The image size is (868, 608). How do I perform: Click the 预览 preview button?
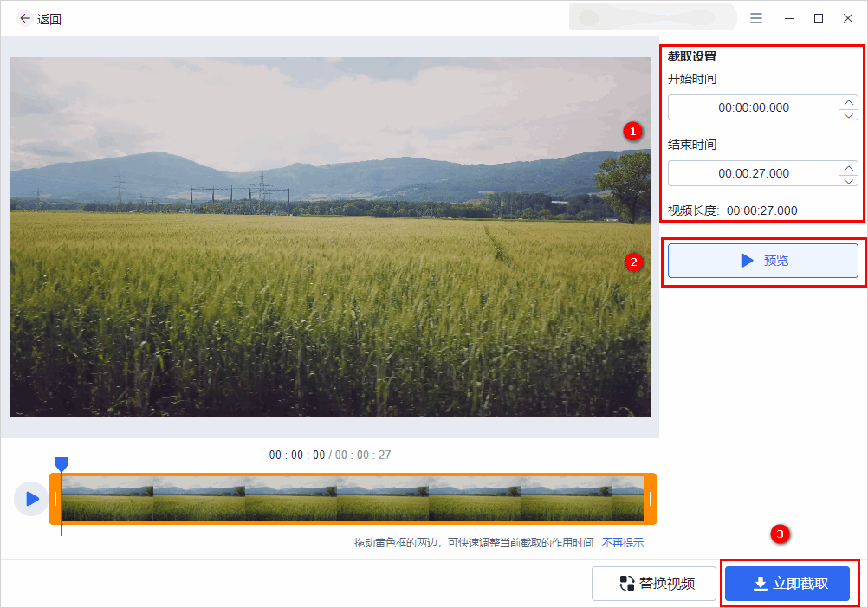click(x=763, y=261)
